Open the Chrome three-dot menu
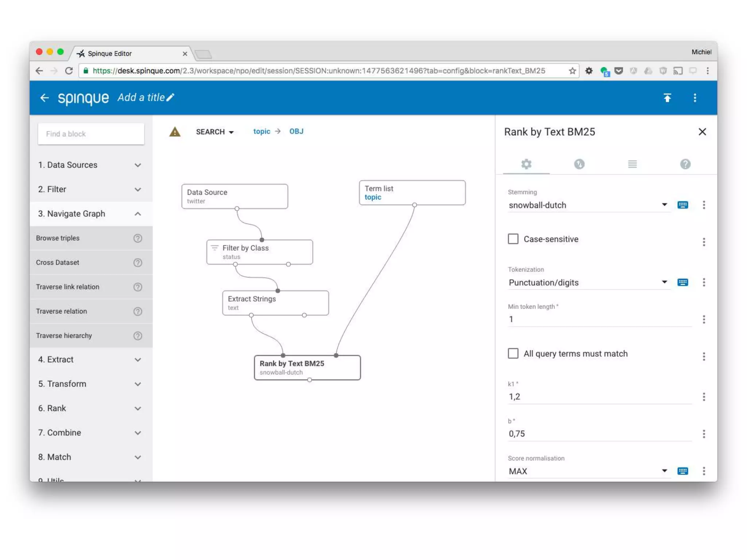747x560 pixels. point(708,71)
